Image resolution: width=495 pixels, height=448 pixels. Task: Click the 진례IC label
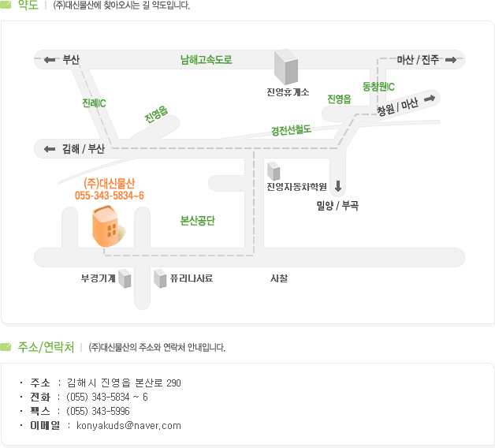coord(94,103)
